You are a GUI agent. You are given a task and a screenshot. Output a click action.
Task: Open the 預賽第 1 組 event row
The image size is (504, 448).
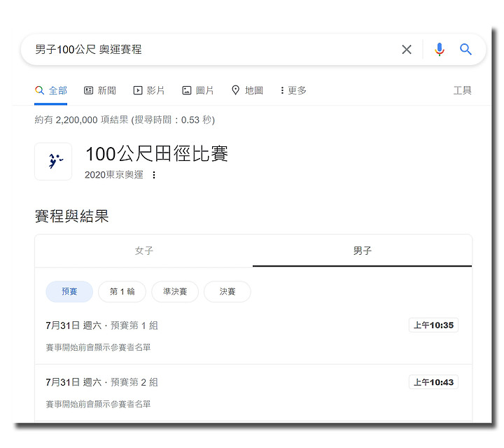(x=253, y=336)
